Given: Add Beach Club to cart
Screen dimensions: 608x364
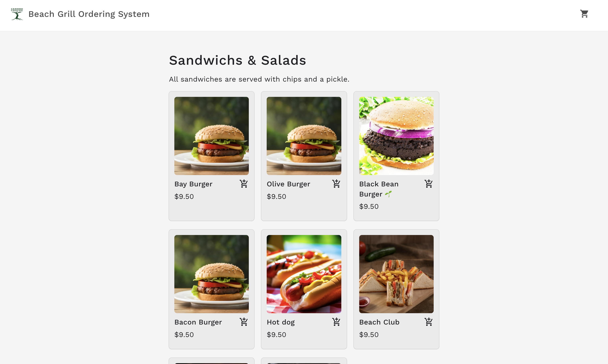Looking at the screenshot, I should pyautogui.click(x=428, y=322).
